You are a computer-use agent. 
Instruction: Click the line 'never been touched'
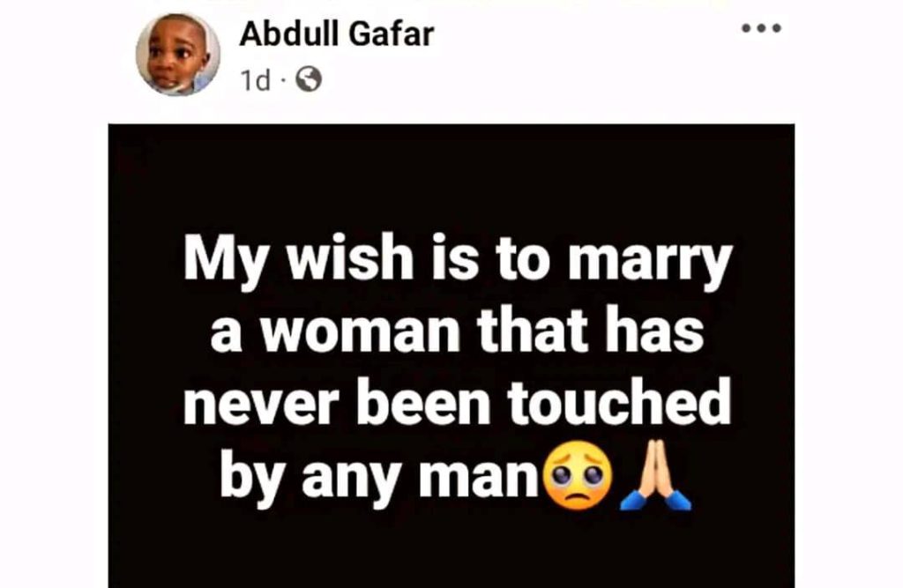point(458,402)
